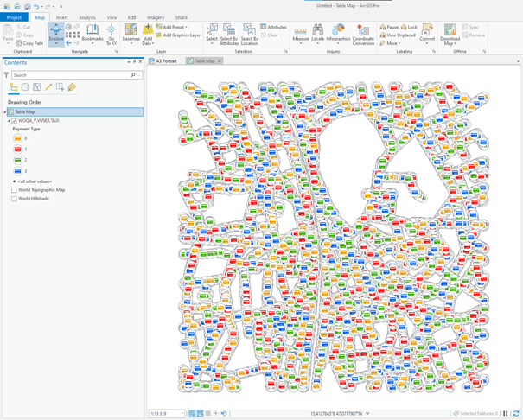Image resolution: width=523 pixels, height=420 pixels.
Task: Click Select By Attributes tool
Action: click(229, 34)
